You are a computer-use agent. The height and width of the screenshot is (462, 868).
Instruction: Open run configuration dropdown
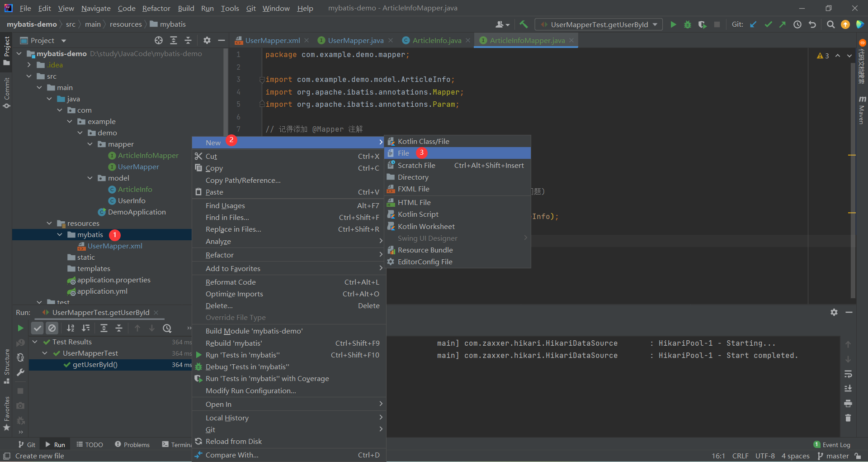pos(599,24)
